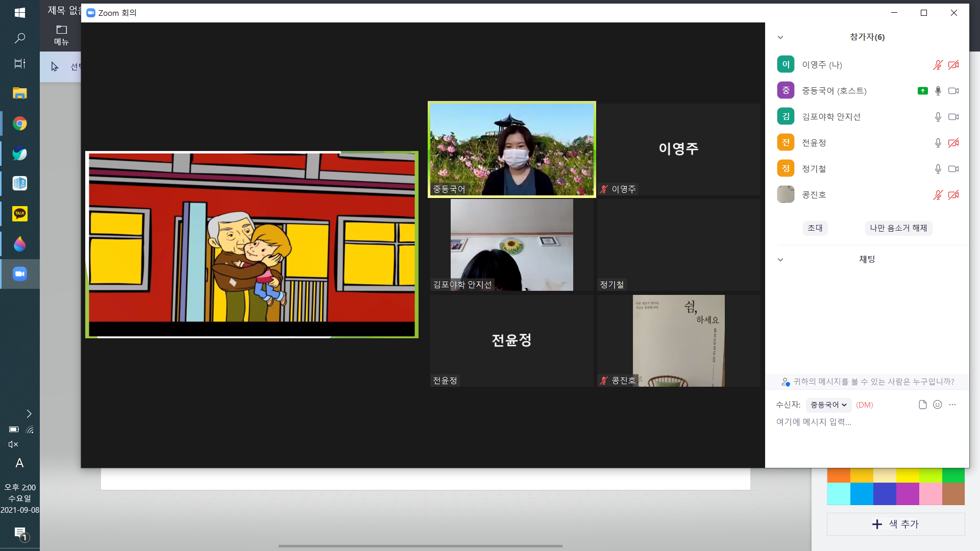This screenshot has height=551, width=980.
Task: Click 정기철 participant name
Action: click(814, 169)
